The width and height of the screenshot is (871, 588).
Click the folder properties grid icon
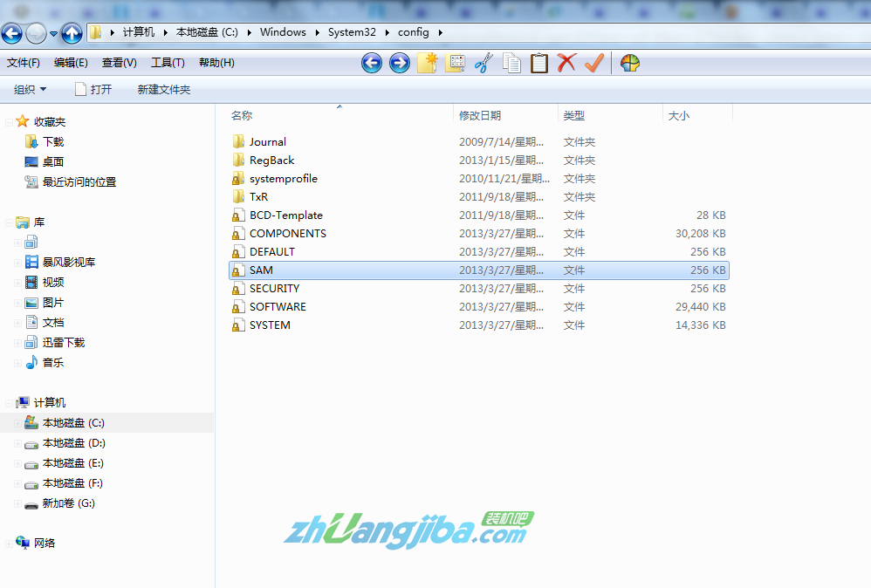(456, 63)
